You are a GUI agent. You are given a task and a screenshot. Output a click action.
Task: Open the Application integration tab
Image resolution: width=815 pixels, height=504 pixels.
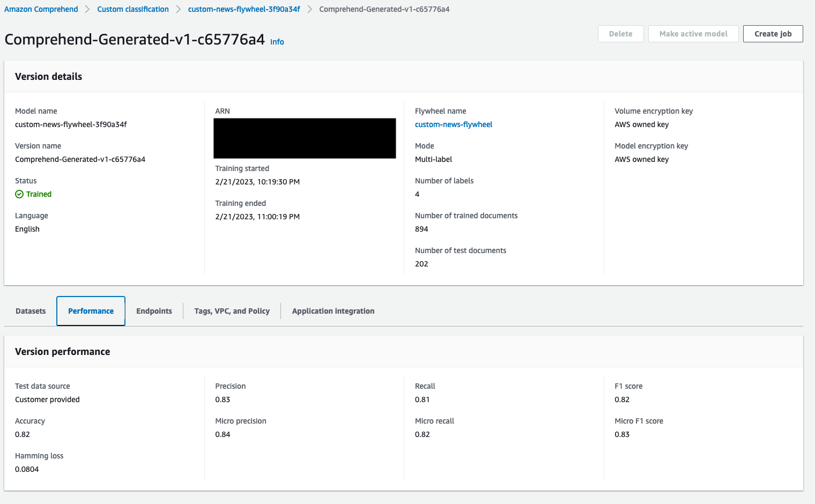333,311
